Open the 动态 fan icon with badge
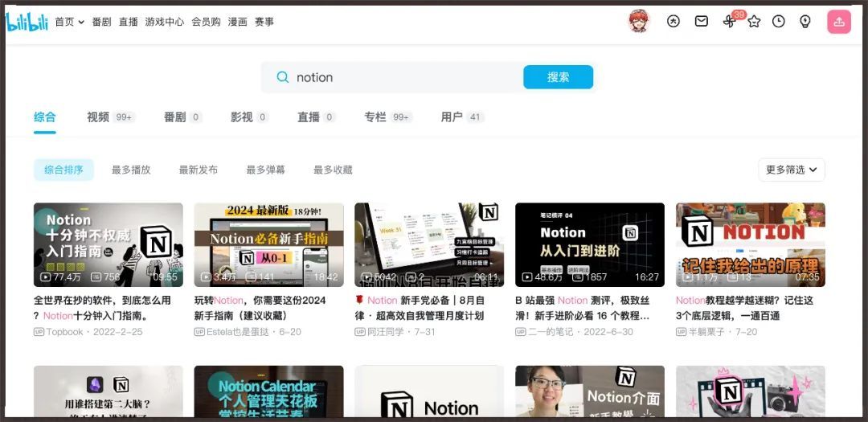This screenshot has height=422, width=868. (729, 21)
